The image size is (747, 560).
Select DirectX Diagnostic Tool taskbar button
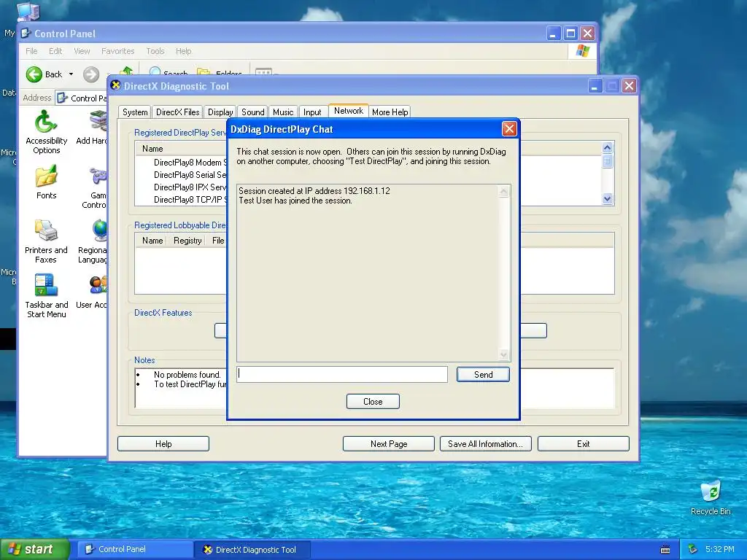tap(252, 550)
